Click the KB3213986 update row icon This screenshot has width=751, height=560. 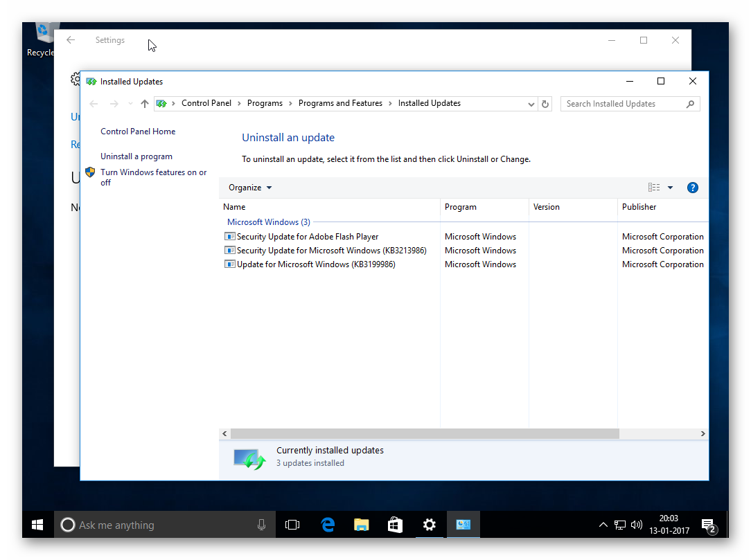pos(230,251)
